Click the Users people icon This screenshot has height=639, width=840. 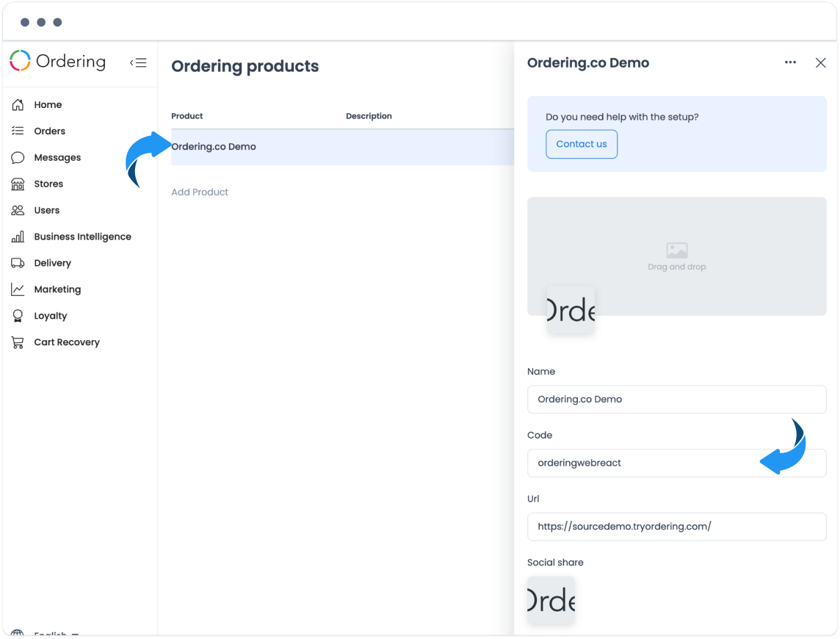(x=18, y=210)
